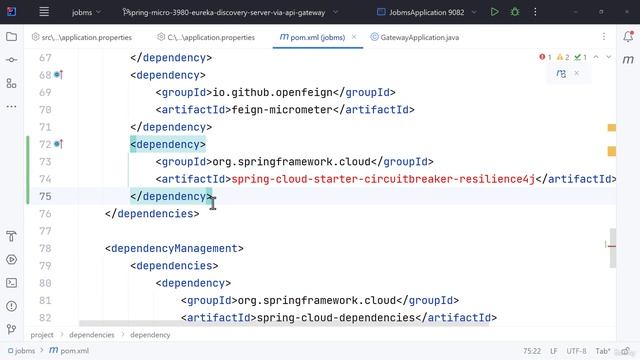
Task: Click pom.xml in the navigation bar
Action: 69,351
